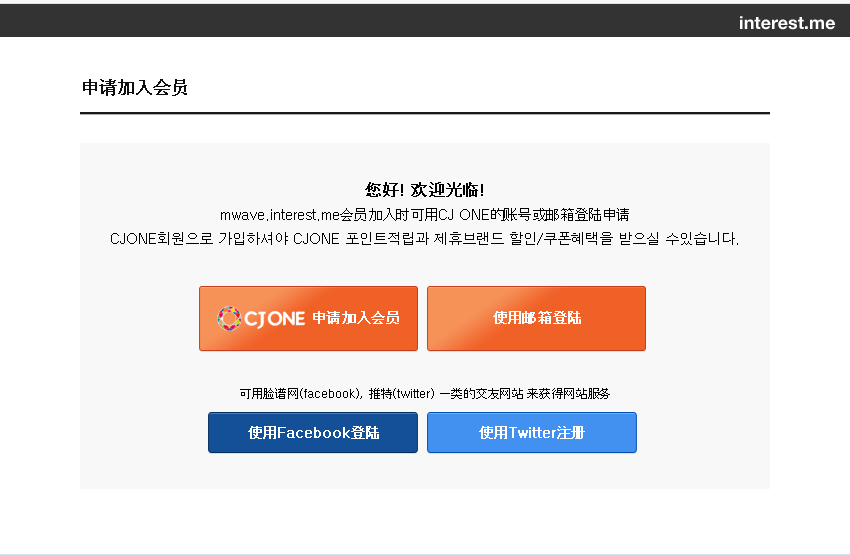Screen dimensions: 850x555
Task: Click the Korean CJONE회원 benefits sentence
Action: pos(424,239)
